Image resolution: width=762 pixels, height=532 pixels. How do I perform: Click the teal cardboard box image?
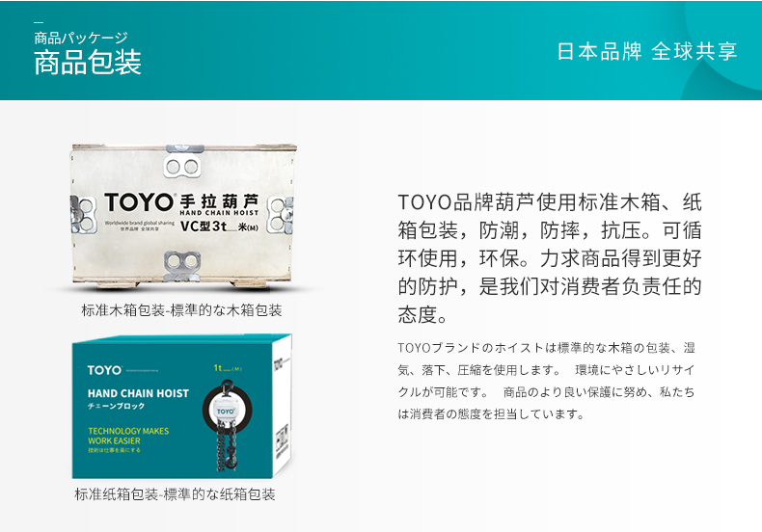(x=182, y=407)
